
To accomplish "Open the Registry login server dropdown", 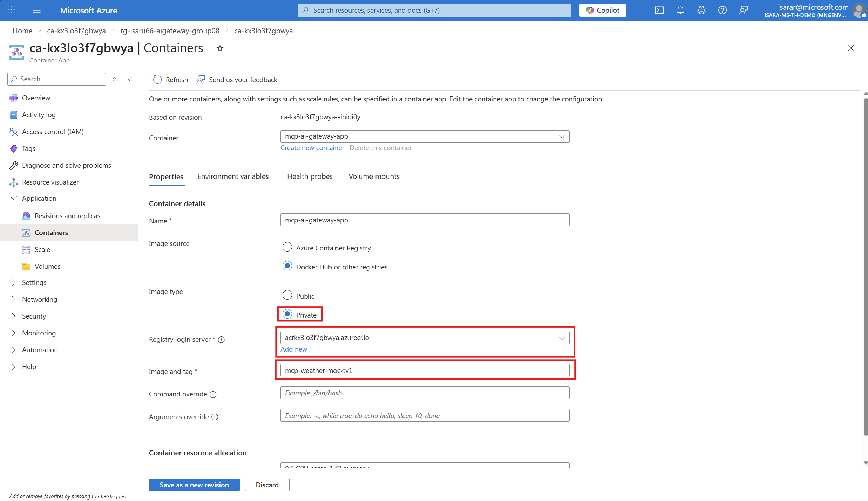I will click(425, 338).
